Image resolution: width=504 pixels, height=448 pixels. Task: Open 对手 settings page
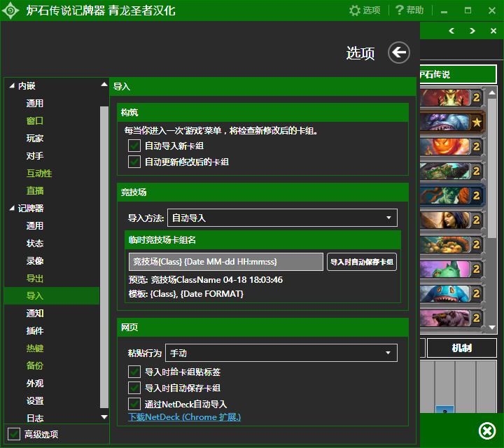coord(35,156)
